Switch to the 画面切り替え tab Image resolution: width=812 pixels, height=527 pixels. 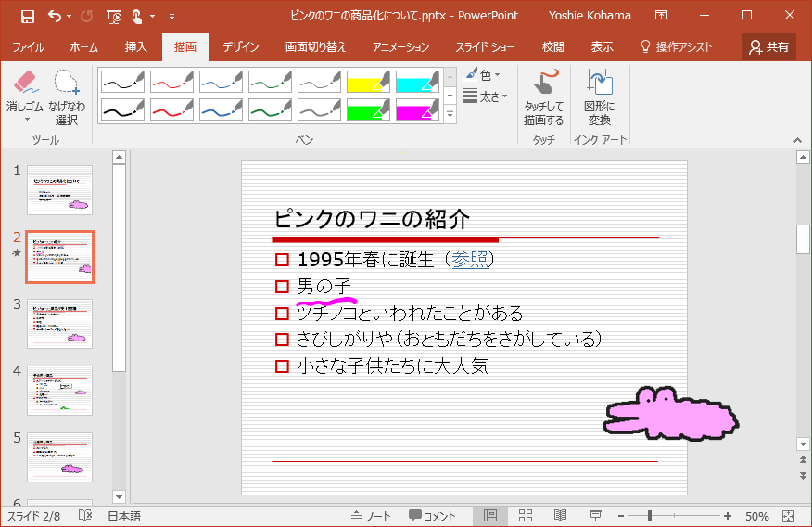[x=315, y=47]
